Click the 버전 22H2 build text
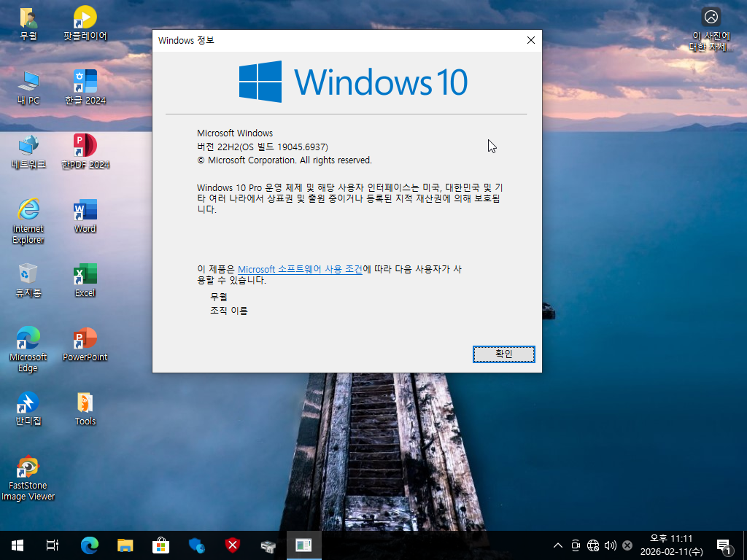 pos(263,147)
